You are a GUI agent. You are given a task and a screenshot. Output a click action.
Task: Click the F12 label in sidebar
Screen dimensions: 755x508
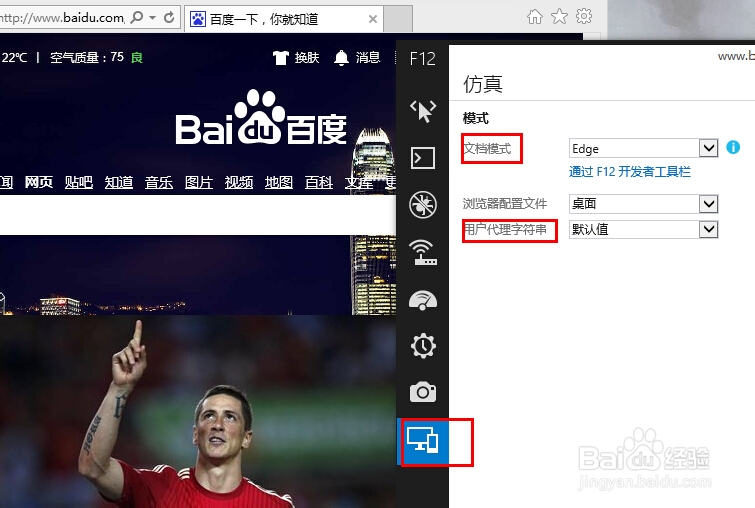423,59
